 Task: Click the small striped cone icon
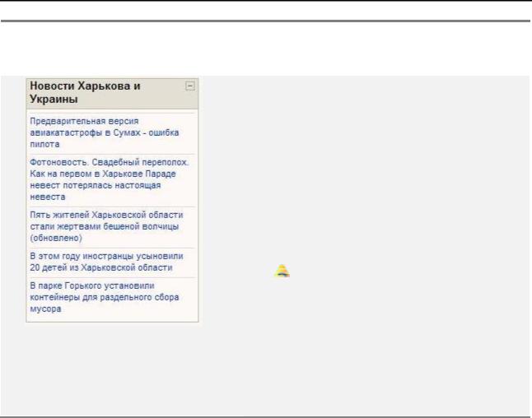click(282, 271)
